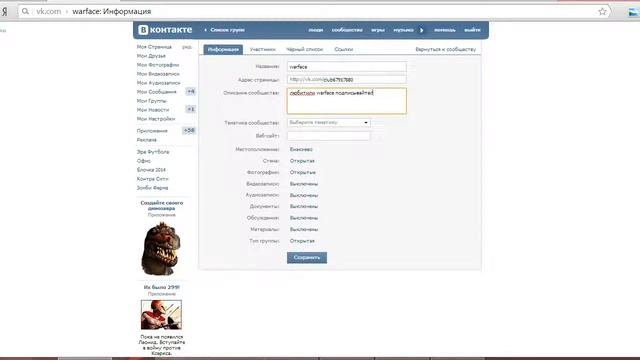This screenshot has width=640, height=360.
Task: Open the Видеозаписи setting Выключены
Action: tap(304, 184)
